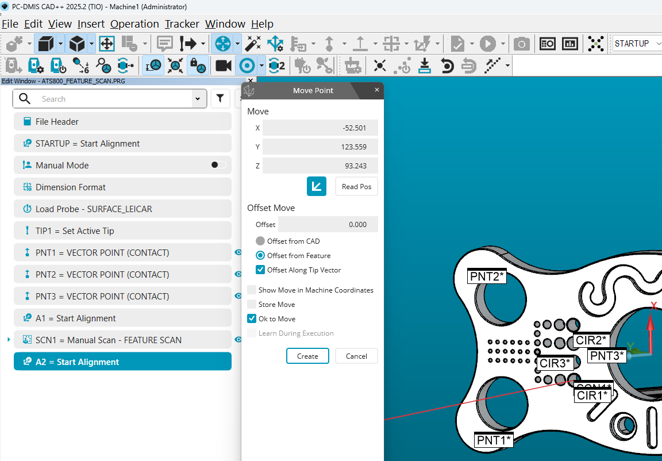
Task: Click the Search field in Edit Window
Action: [109, 99]
